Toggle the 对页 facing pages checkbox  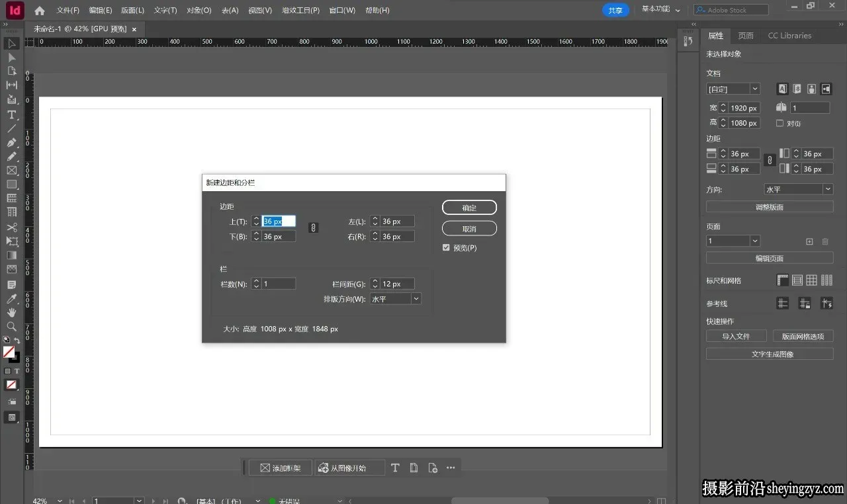tap(780, 123)
